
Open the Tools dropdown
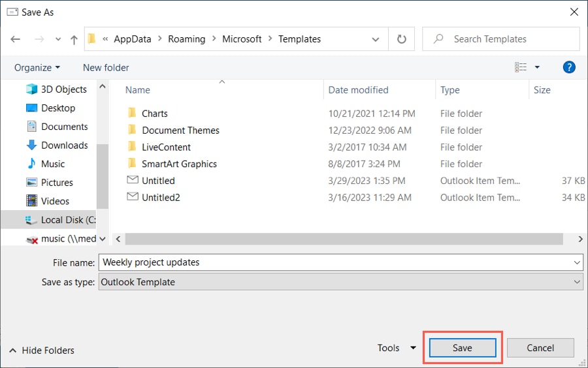point(397,348)
